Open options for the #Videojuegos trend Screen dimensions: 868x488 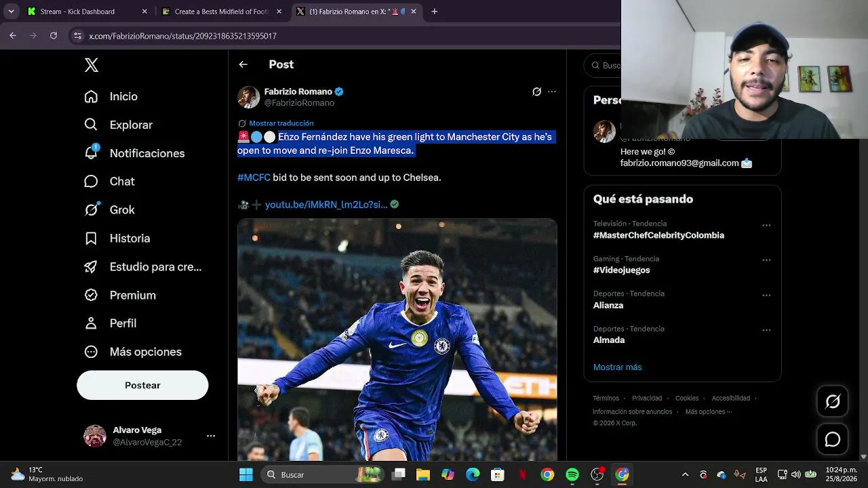(x=766, y=260)
